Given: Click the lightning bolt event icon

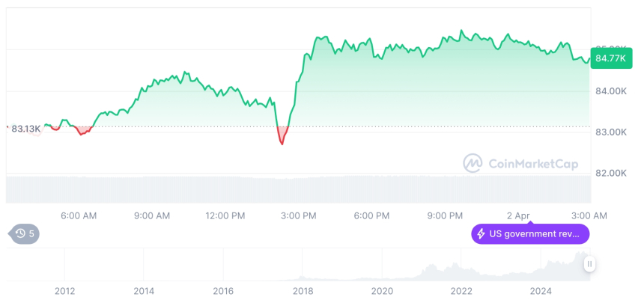Looking at the screenshot, I should (x=481, y=234).
